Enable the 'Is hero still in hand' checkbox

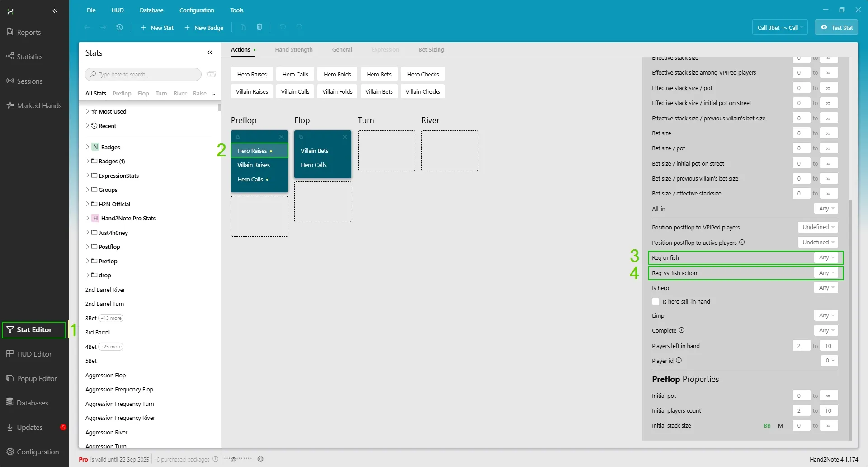tap(656, 301)
